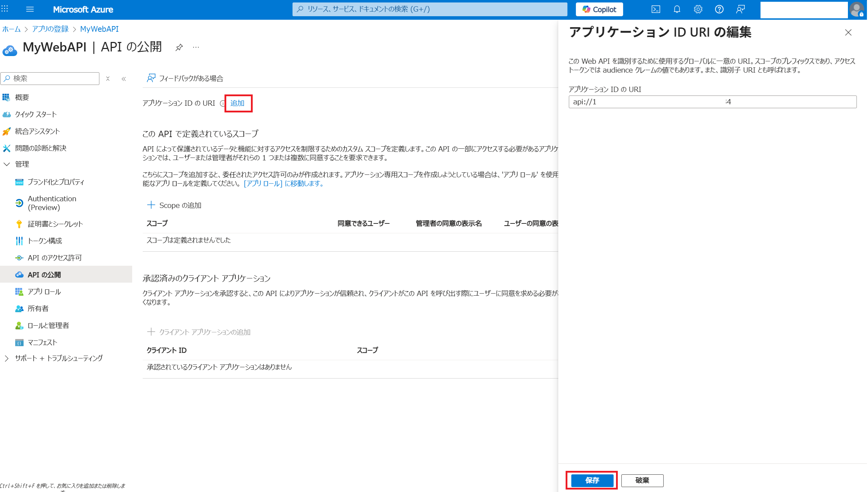The width and height of the screenshot is (868, 492).
Task: Open the more options ellipsis next to title
Action: click(196, 47)
